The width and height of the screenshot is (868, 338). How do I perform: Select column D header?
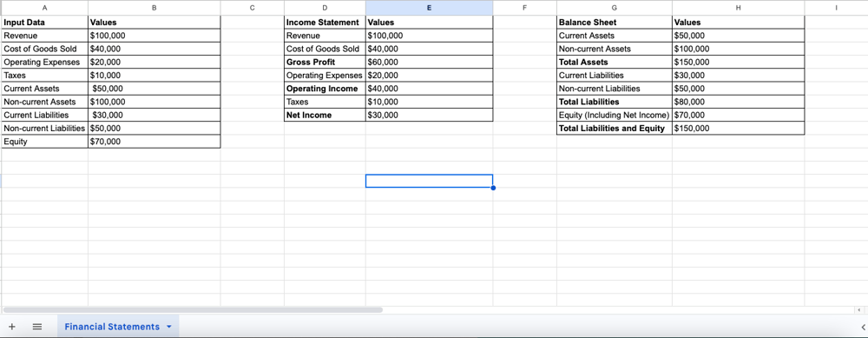click(x=325, y=8)
